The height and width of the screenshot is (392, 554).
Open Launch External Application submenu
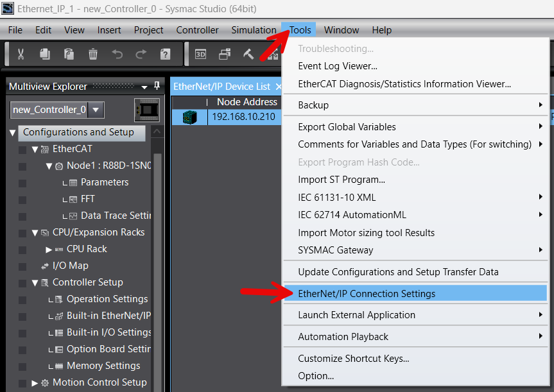[415, 315]
